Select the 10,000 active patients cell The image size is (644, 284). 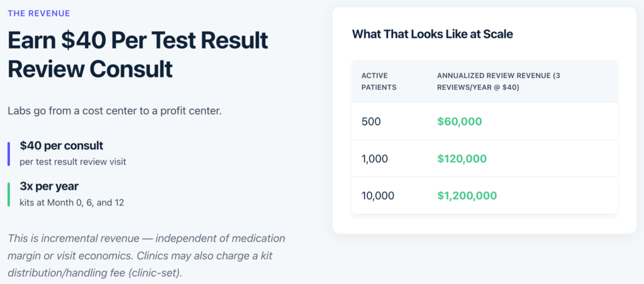(378, 195)
